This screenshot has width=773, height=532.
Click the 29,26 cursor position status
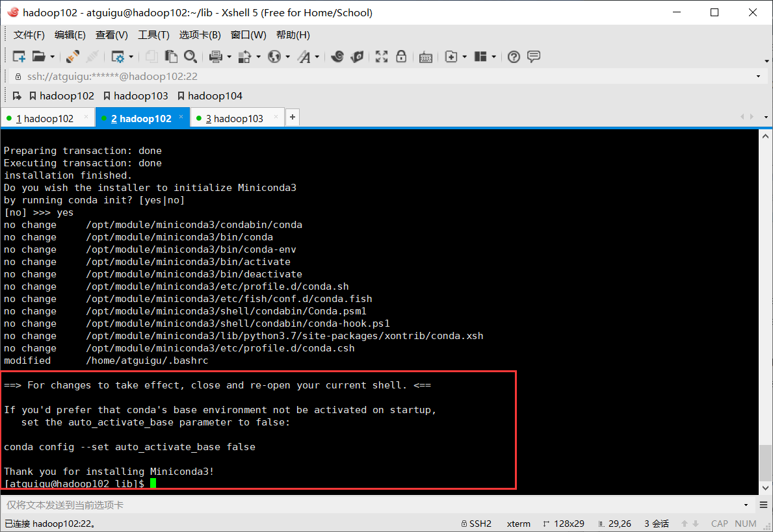(615, 524)
